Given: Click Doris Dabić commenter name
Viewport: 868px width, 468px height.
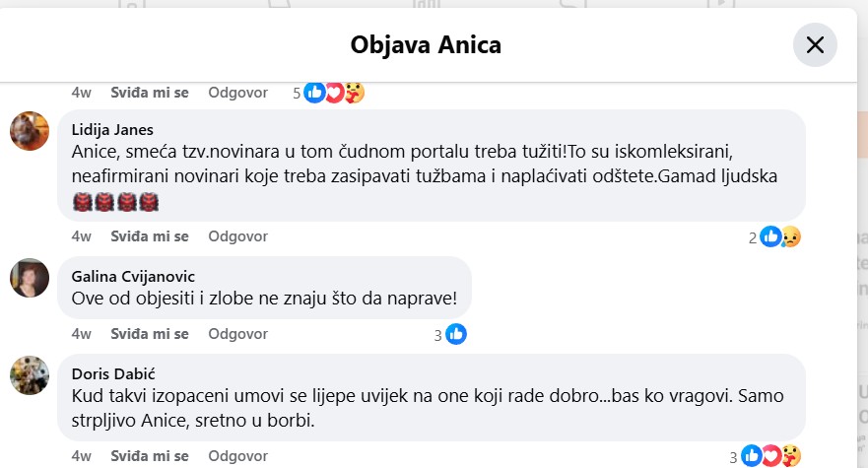Looking at the screenshot, I should [x=113, y=373].
